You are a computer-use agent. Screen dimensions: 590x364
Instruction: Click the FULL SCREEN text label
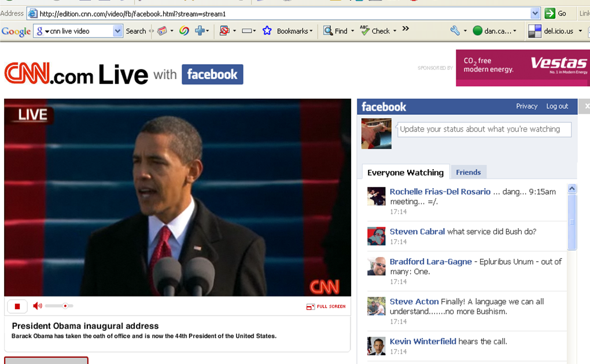[331, 306]
